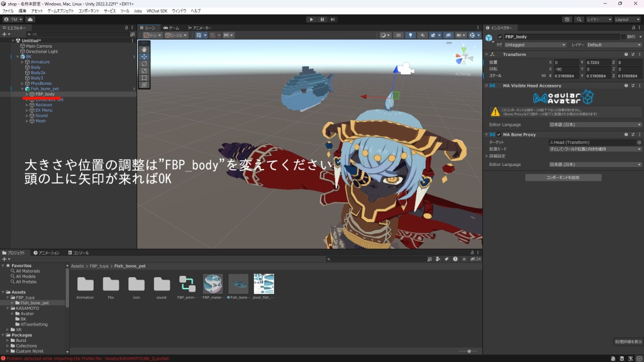Click Assets in the breadcrumb path
The width and height of the screenshot is (644, 362).
(77, 266)
